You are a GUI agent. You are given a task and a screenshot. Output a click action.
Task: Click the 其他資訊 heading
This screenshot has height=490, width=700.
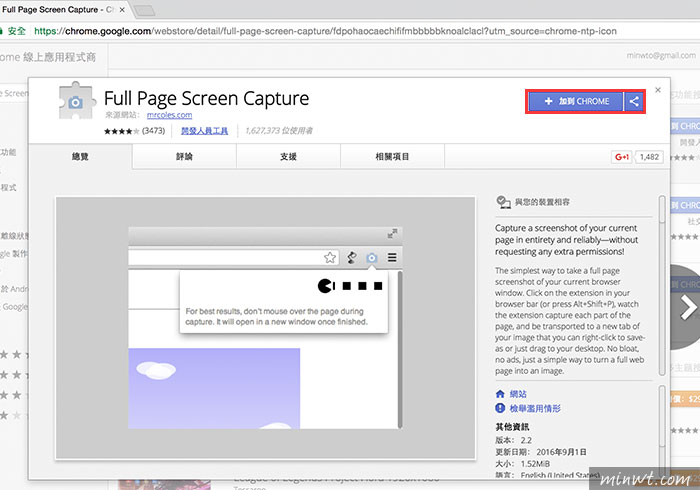(x=512, y=427)
